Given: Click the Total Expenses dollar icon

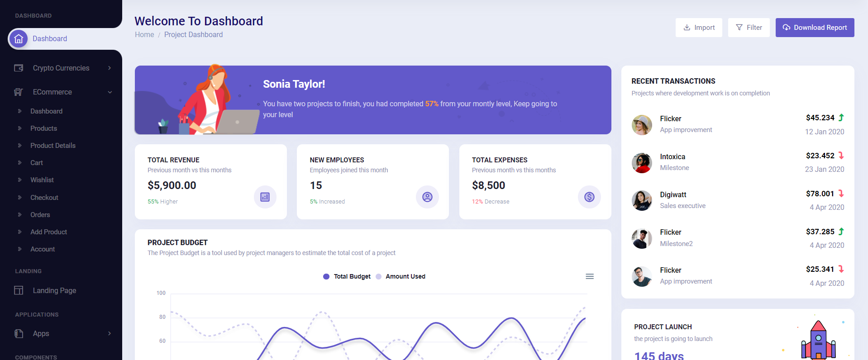Looking at the screenshot, I should click(589, 197).
